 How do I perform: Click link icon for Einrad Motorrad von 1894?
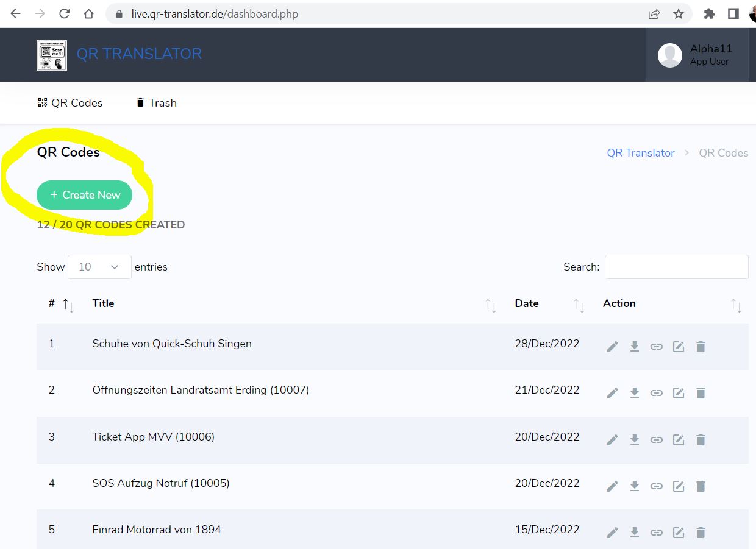click(656, 533)
